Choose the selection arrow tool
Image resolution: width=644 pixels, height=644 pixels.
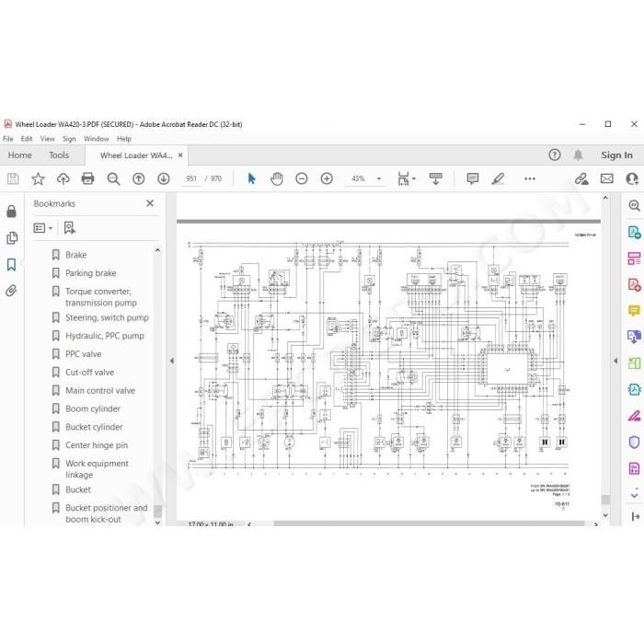252,178
